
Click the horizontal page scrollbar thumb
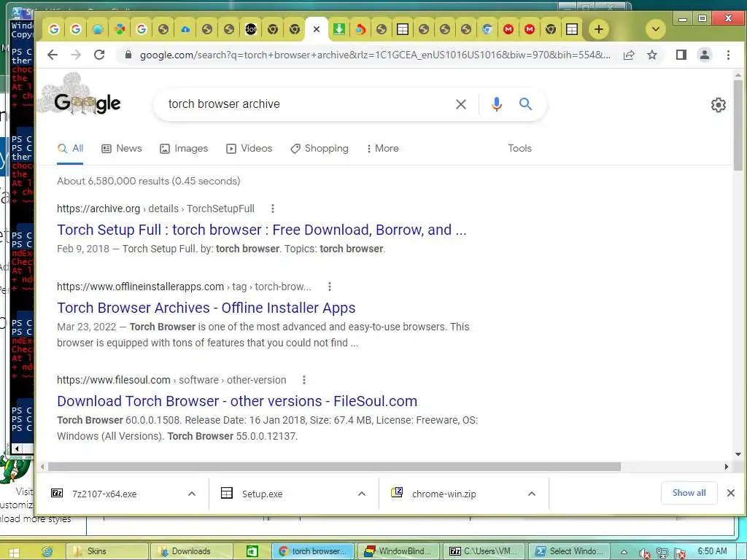click(x=334, y=467)
